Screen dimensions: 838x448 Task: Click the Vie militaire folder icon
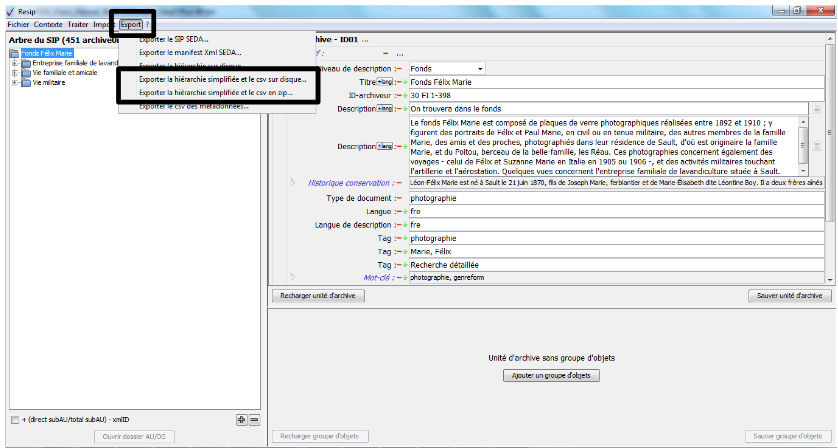point(25,83)
